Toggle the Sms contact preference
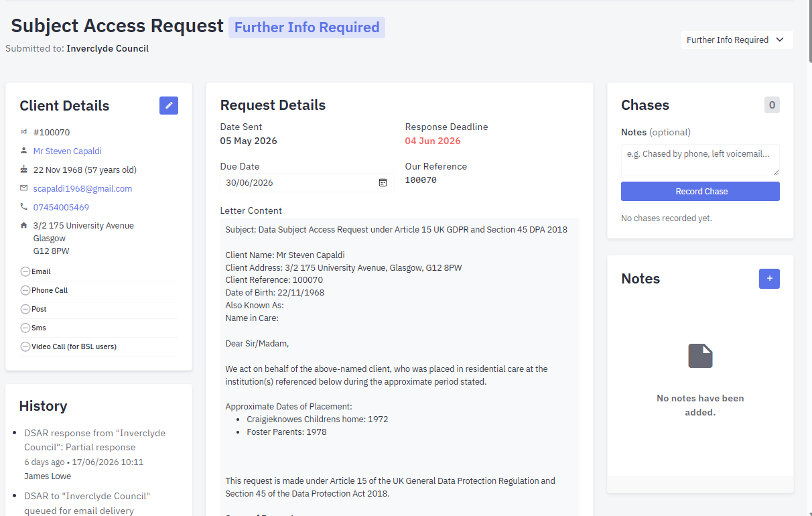 (x=25, y=328)
